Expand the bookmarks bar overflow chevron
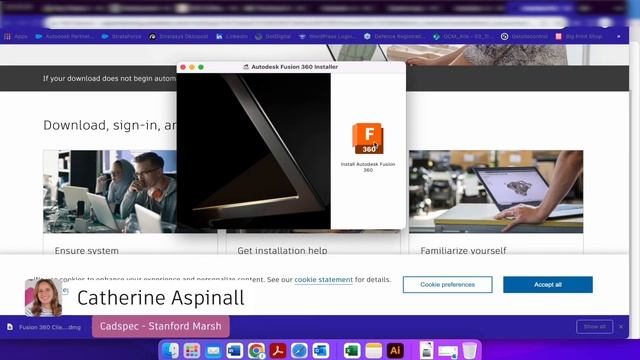The image size is (640, 360). click(619, 36)
